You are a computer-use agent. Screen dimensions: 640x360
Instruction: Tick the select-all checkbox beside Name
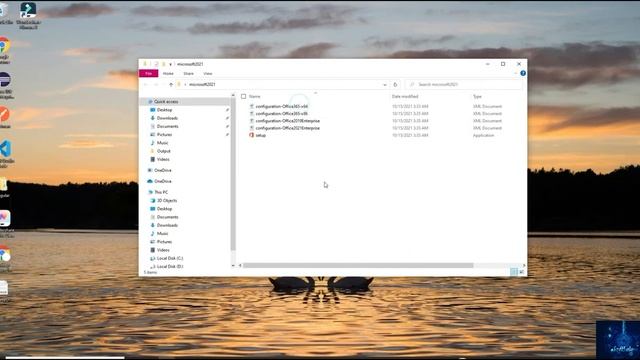click(244, 97)
